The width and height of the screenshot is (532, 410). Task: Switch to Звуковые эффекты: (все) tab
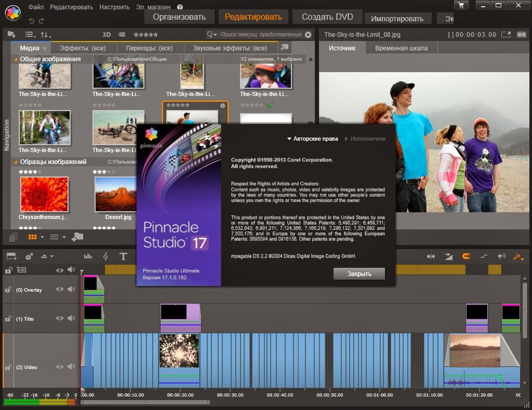click(230, 48)
